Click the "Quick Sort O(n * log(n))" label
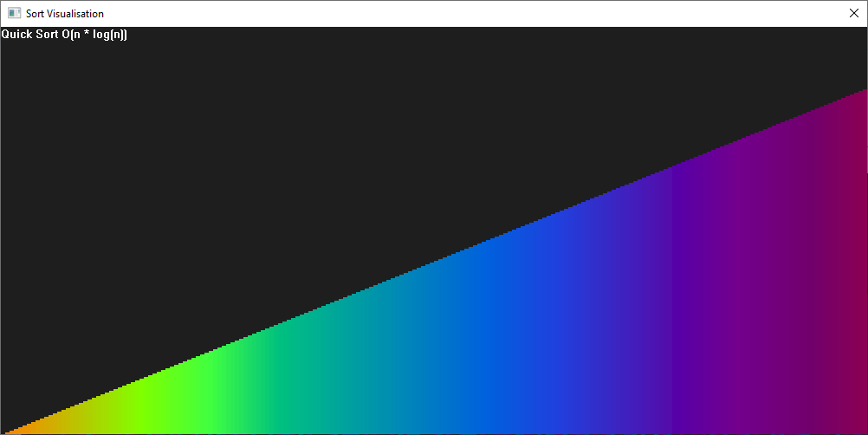The width and height of the screenshot is (868, 435). tap(64, 35)
